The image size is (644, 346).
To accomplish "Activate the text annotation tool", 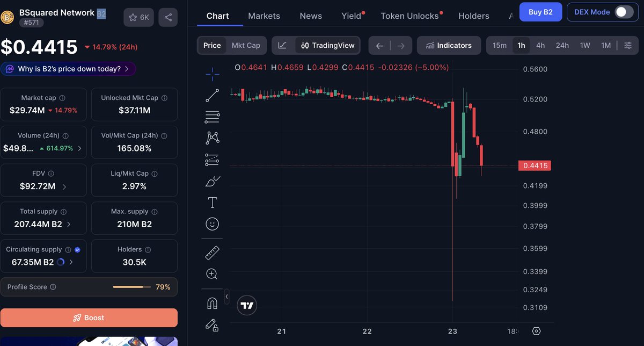I will click(x=212, y=203).
